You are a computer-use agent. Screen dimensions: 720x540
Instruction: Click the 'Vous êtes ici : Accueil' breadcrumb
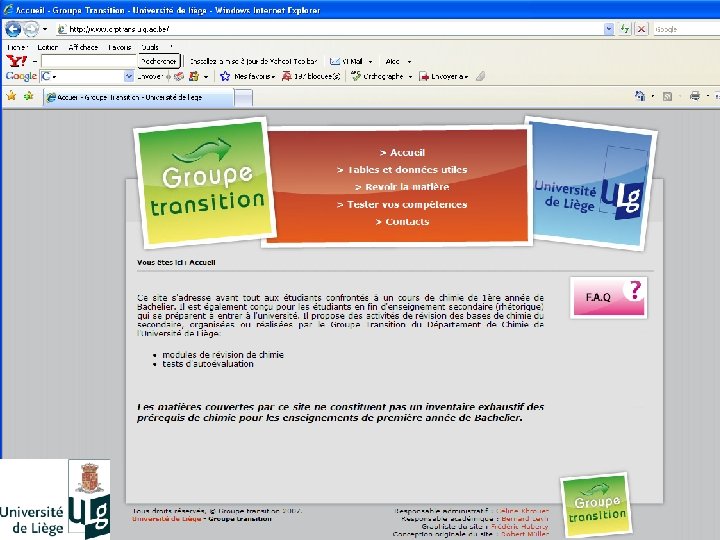pyautogui.click(x=176, y=263)
